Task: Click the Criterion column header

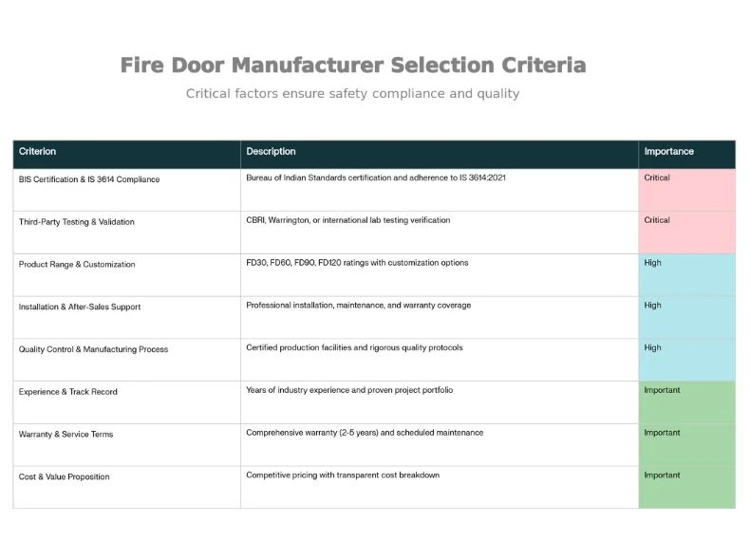Action: (x=38, y=152)
